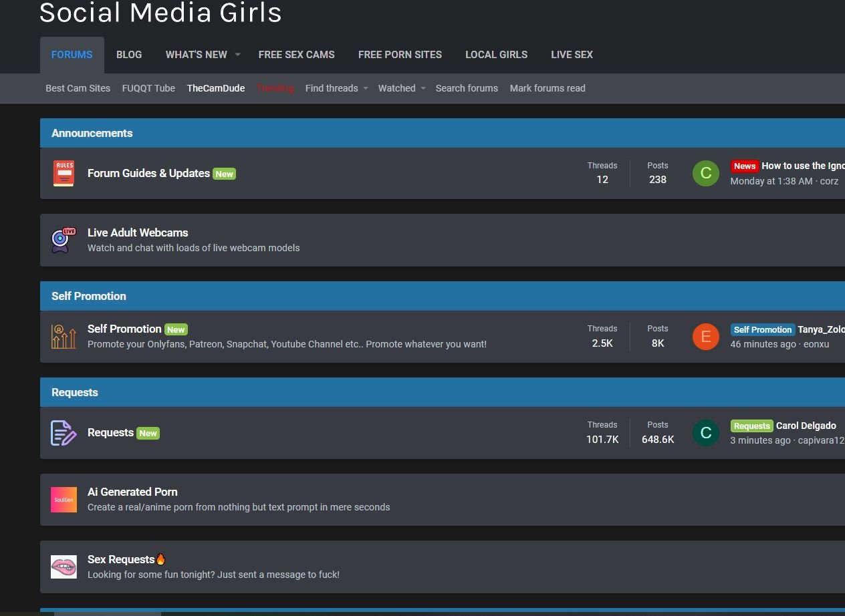Open TheCamDude link
This screenshot has width=845, height=616.
pos(216,88)
